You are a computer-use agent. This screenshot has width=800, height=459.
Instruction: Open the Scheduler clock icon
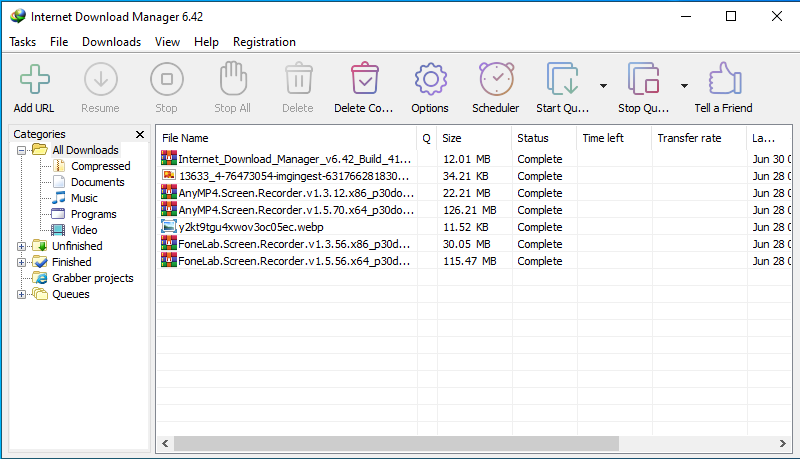496,79
